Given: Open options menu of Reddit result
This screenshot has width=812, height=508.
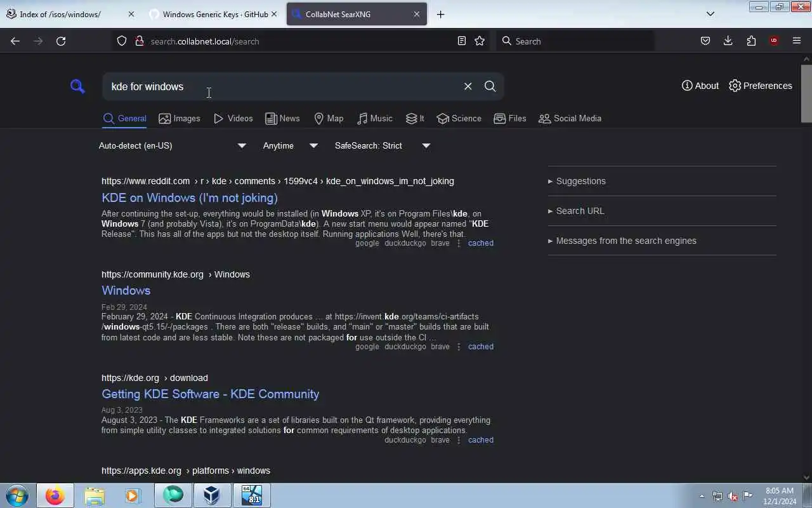Looking at the screenshot, I should [459, 243].
